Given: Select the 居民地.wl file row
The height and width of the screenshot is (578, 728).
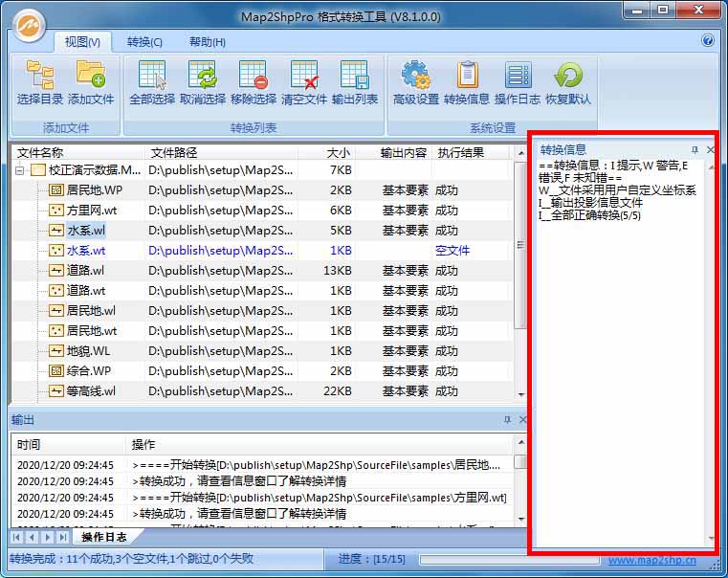Looking at the screenshot, I should pyautogui.click(x=263, y=311).
